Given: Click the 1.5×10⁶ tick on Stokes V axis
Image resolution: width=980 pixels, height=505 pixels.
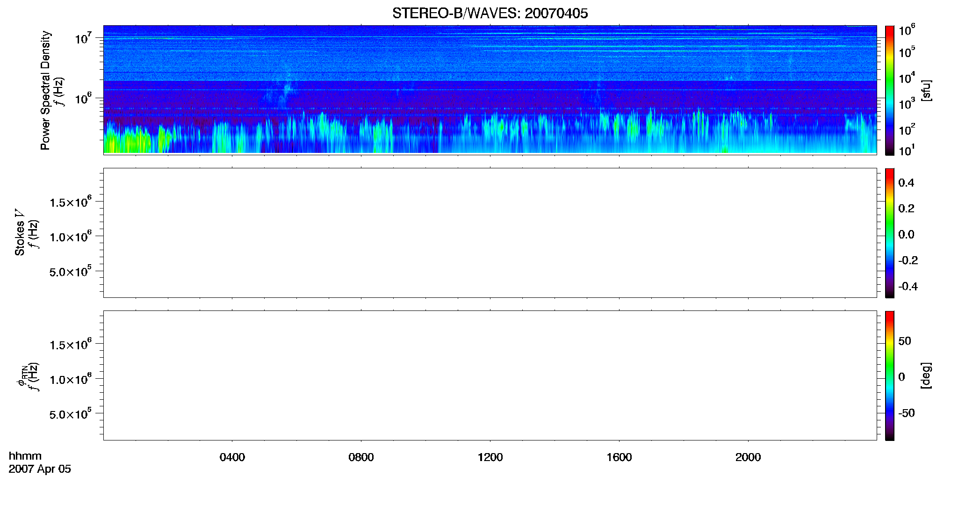Looking at the screenshot, I should tap(71, 202).
